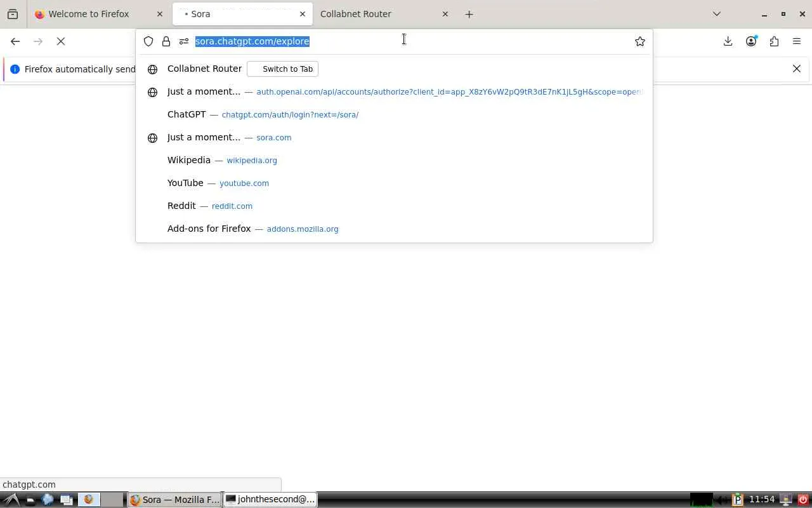
Task: Launch the Firefox taskbar launcher icon
Action: (x=89, y=500)
